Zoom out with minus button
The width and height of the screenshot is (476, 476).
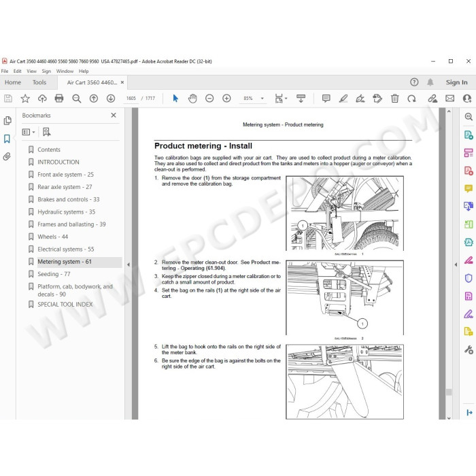coord(209,99)
